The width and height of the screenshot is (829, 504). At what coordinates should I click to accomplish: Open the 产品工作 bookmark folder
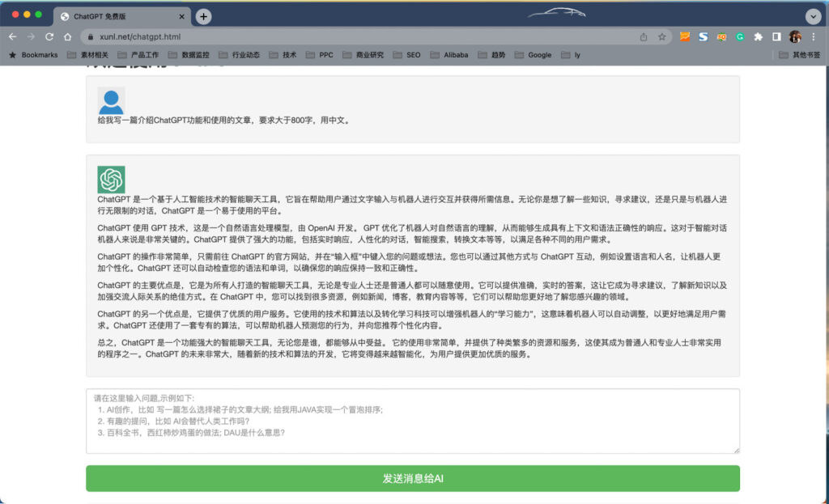(138, 55)
